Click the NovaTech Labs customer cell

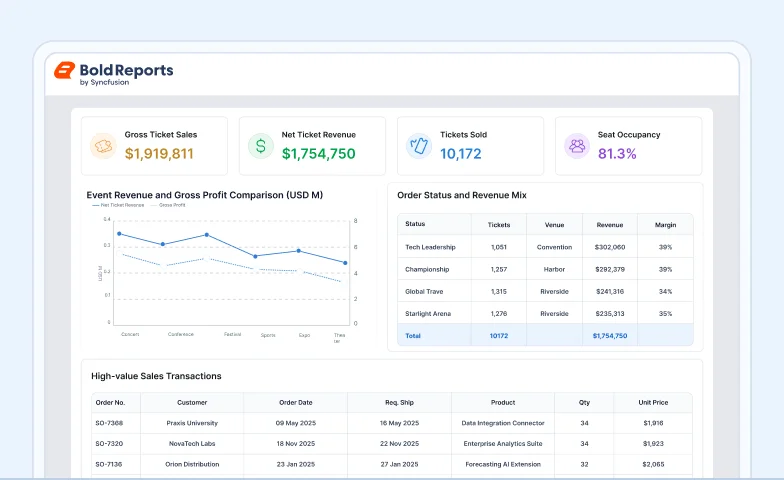(192, 444)
